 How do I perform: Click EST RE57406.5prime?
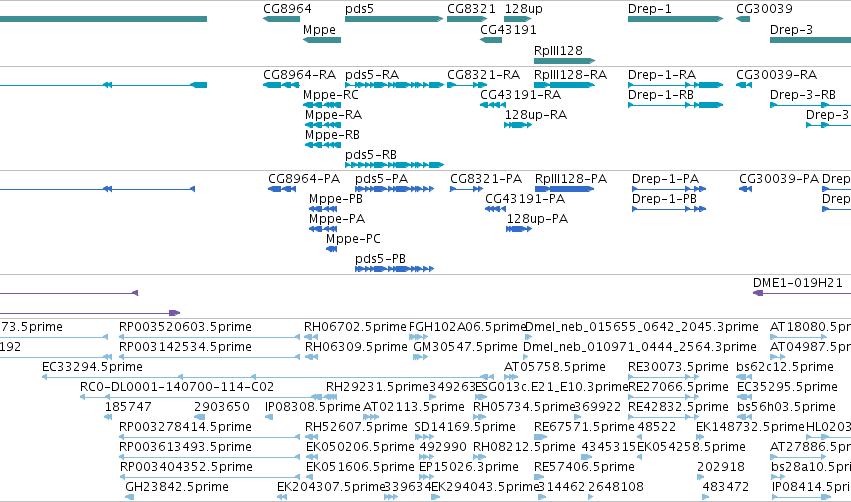click(539, 477)
